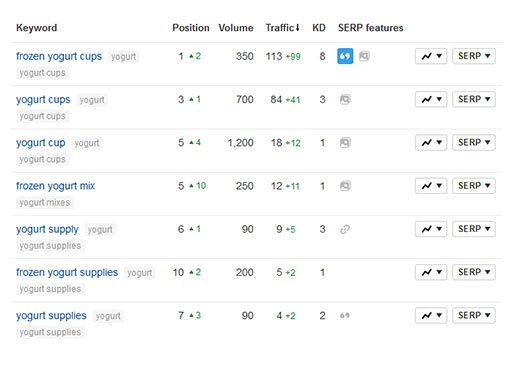The image size is (511, 368).
Task: Click volume value 350
Action: pos(245,56)
